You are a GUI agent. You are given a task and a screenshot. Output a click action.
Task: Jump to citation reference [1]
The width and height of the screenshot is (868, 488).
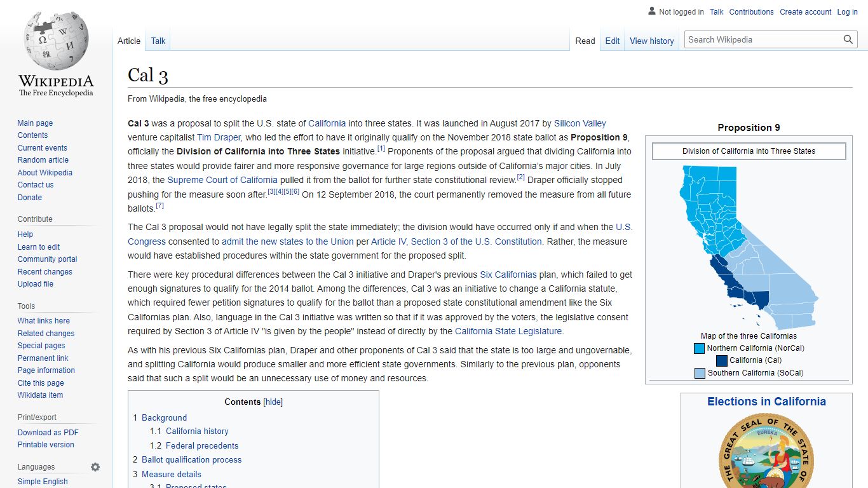pyautogui.click(x=381, y=149)
